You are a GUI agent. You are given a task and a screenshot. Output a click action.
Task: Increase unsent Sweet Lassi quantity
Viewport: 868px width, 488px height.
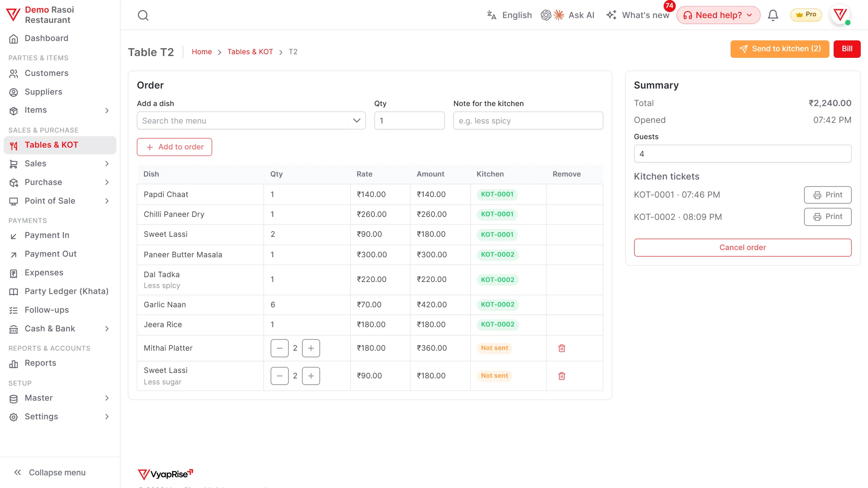[311, 376]
